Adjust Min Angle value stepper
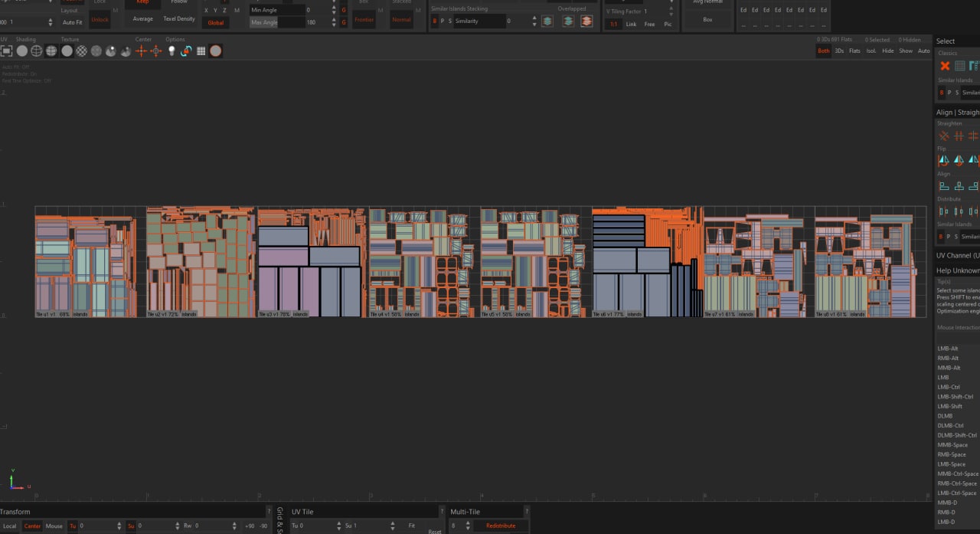The height and width of the screenshot is (534, 980). 333,10
